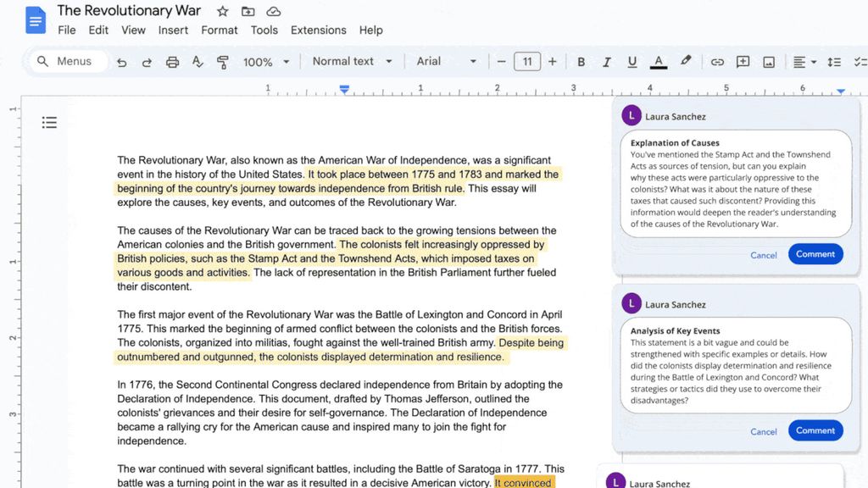868x488 pixels.
Task: Cancel the Analysis of Key Events comment
Action: 763,431
